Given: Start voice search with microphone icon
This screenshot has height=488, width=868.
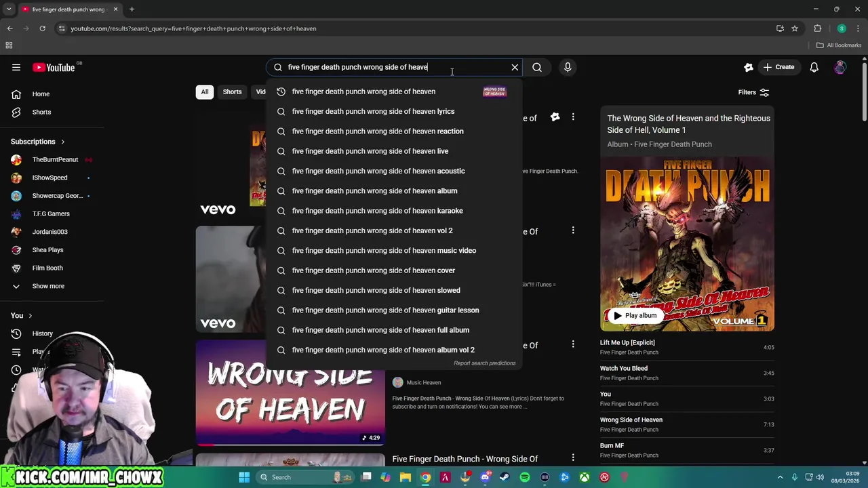Looking at the screenshot, I should pyautogui.click(x=568, y=67).
